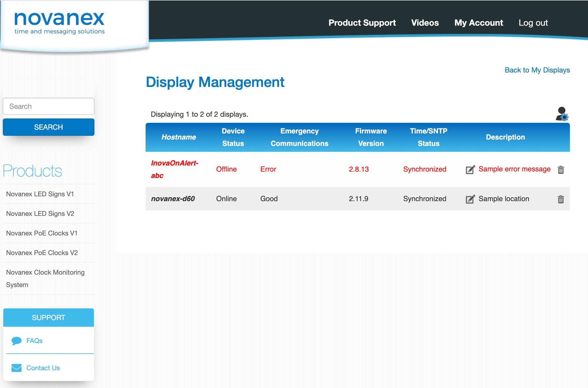Edit the Sample location description for novanex-d60

[470, 199]
